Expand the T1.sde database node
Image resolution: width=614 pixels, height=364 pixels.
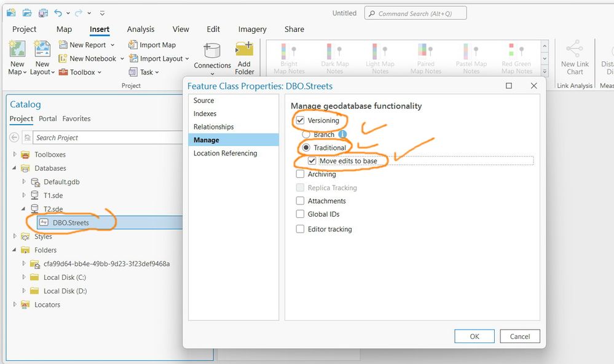24,195
